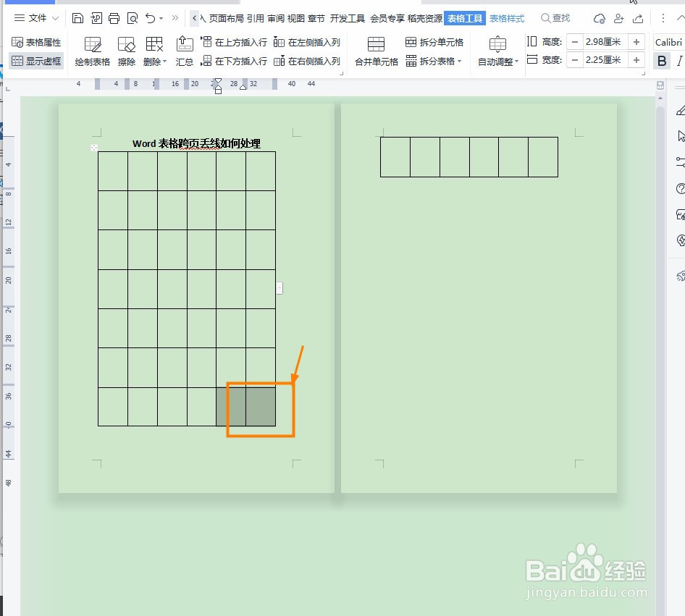
Task: Click the 汇总 summary icon
Action: click(x=185, y=51)
